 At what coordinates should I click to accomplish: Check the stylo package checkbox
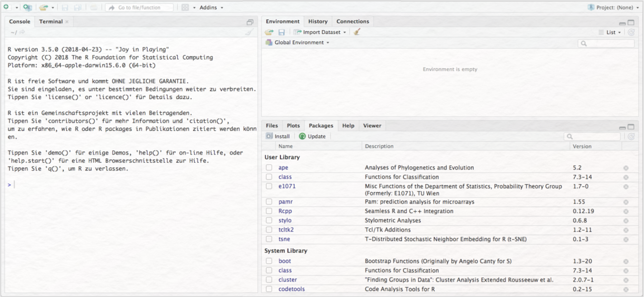pyautogui.click(x=269, y=220)
